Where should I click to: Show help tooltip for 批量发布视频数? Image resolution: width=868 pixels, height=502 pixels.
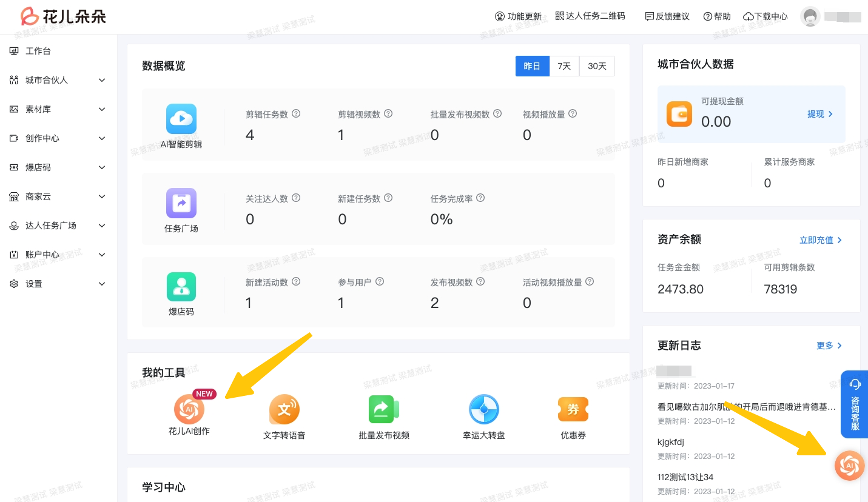click(497, 113)
